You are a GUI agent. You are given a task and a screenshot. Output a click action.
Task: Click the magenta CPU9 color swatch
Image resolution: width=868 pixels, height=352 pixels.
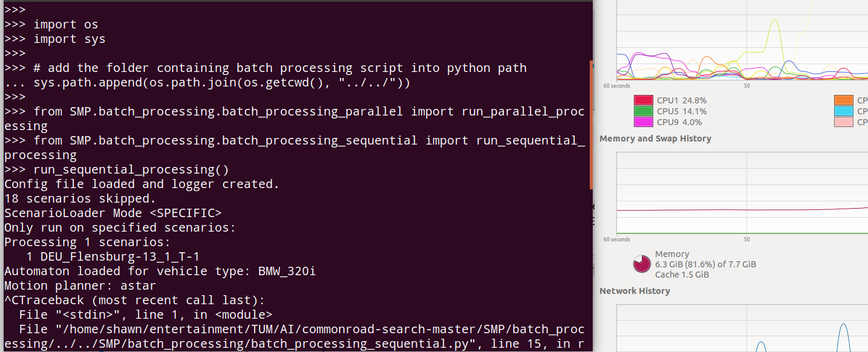click(643, 122)
